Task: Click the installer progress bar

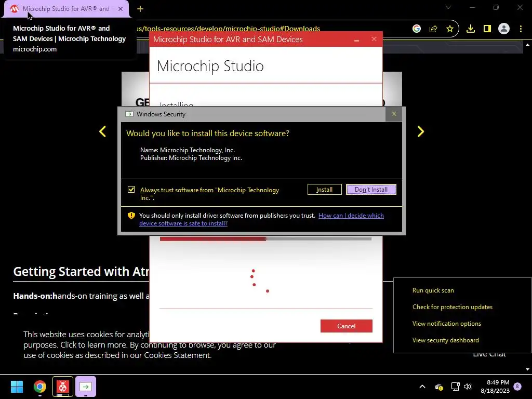Action: [265, 239]
